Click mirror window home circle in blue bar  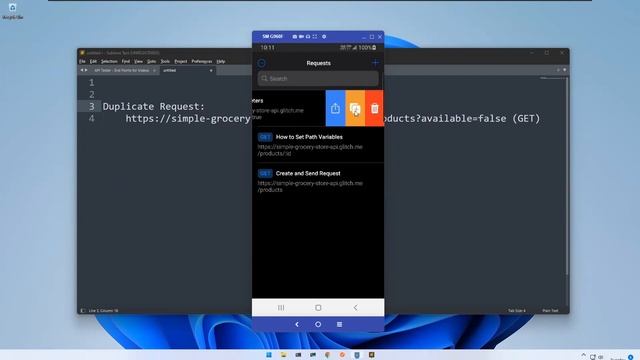[x=318, y=324]
